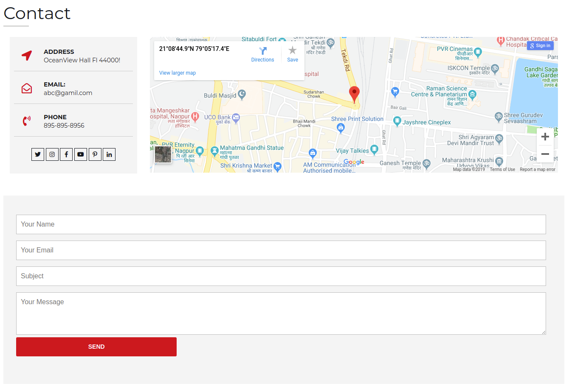Click the map coordinates text
This screenshot has height=392, width=569.
pos(194,49)
